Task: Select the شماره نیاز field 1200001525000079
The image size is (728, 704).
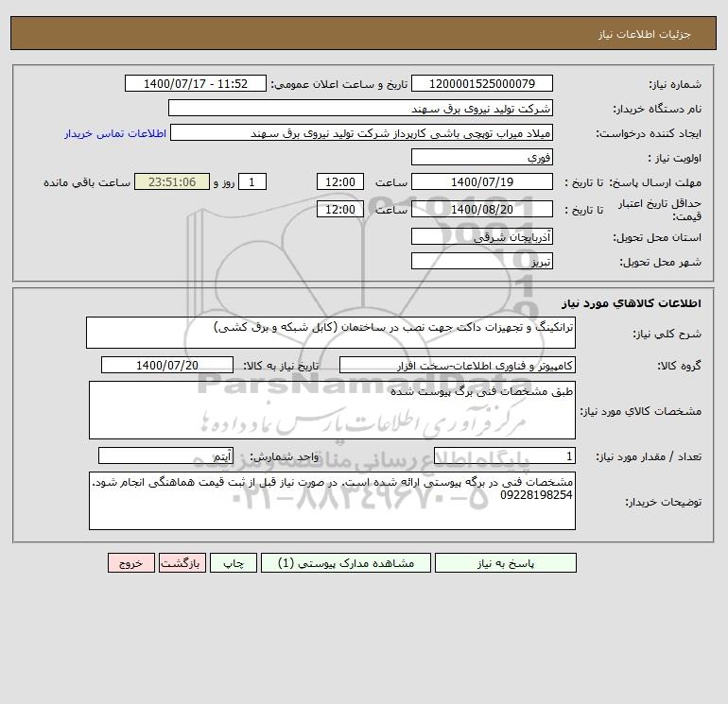Action: 482,83
